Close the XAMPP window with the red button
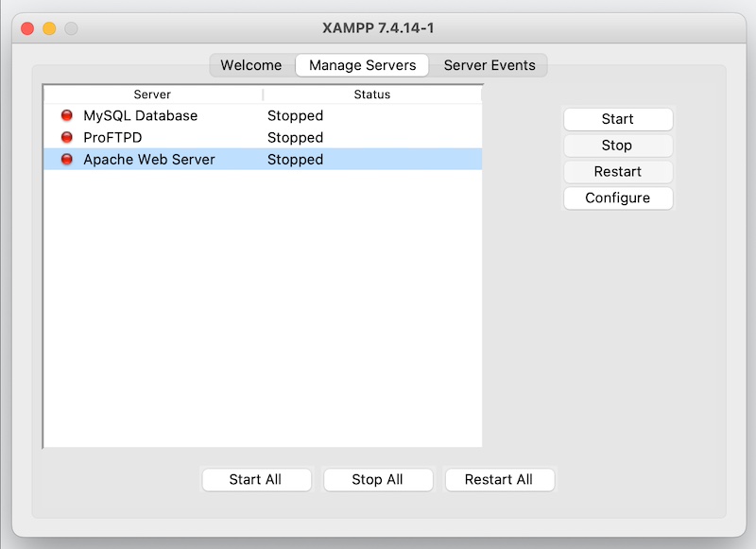The image size is (756, 549). coord(27,28)
